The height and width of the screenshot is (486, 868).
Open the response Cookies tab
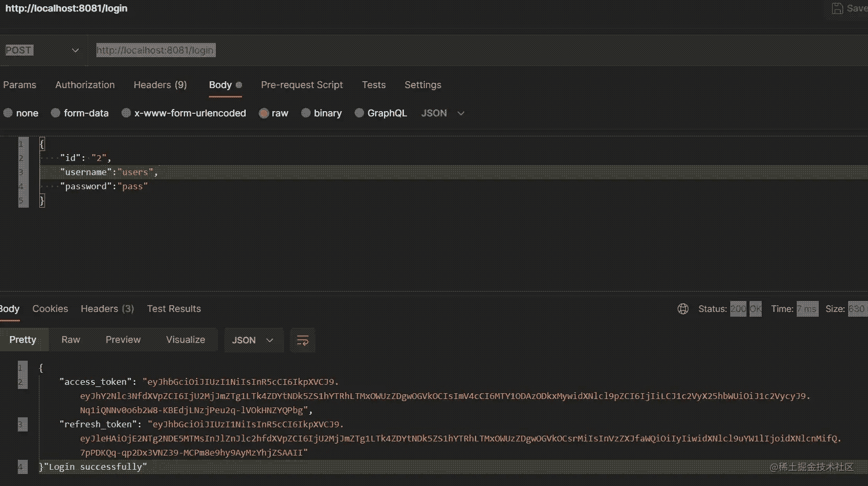coord(50,309)
